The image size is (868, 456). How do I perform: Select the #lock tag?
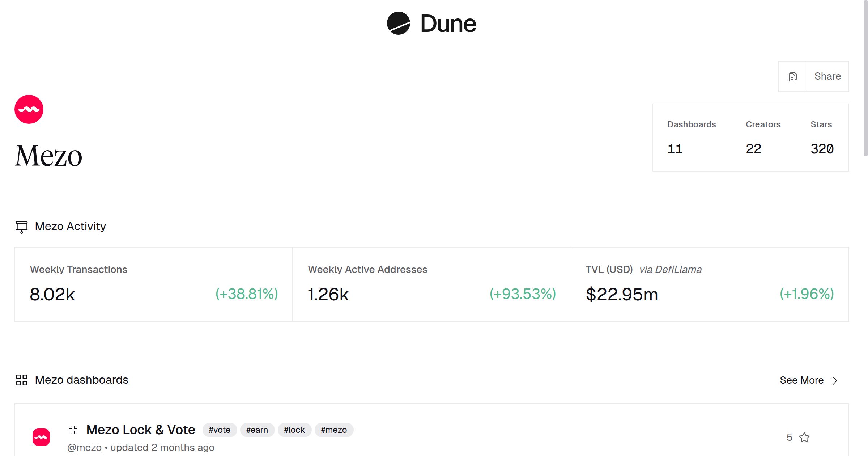point(294,430)
